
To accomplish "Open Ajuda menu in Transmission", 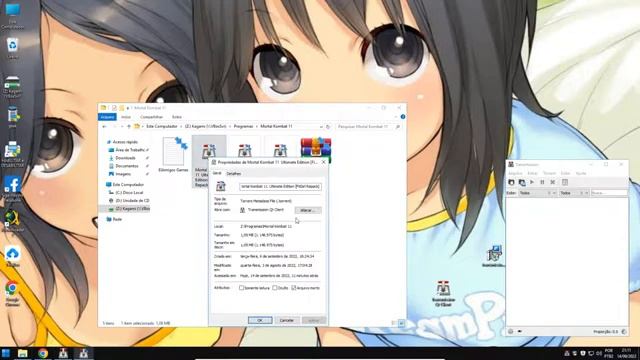I will click(581, 173).
